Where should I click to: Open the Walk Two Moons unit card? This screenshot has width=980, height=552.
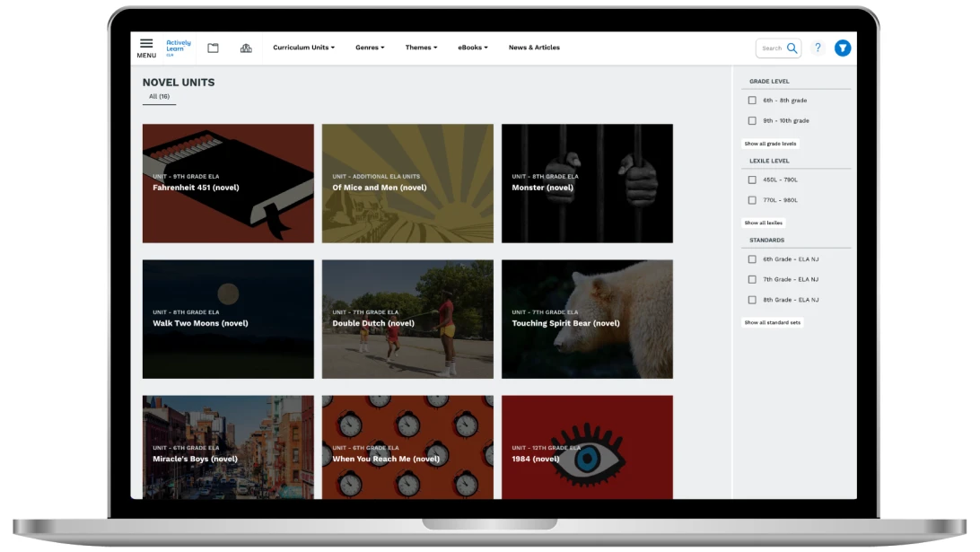[228, 320]
